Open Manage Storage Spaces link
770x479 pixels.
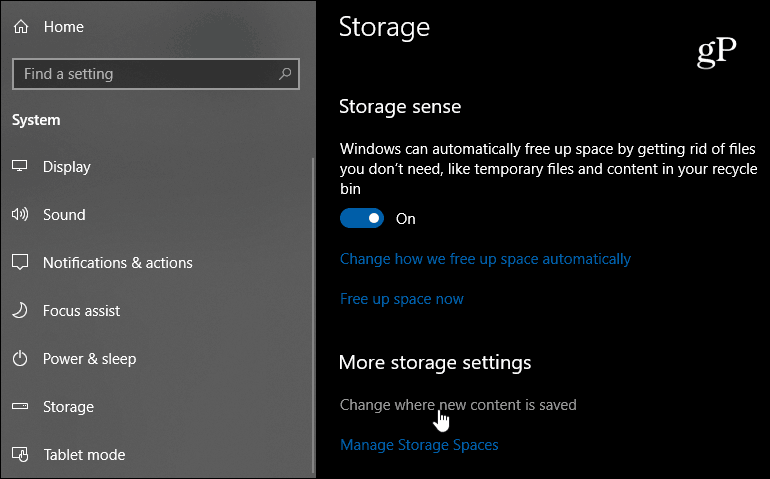pos(419,445)
